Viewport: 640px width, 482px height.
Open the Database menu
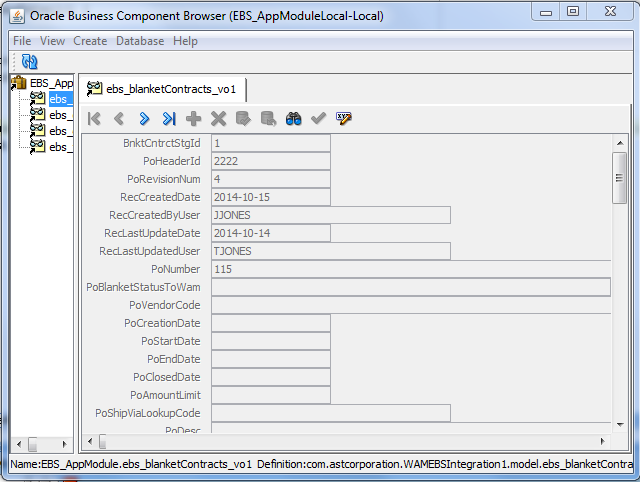(x=140, y=41)
